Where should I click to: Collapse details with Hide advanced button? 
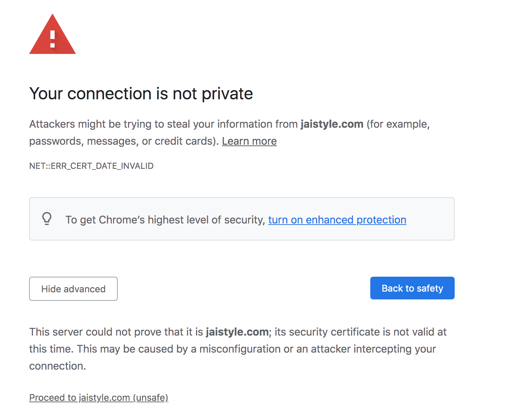pyautogui.click(x=73, y=289)
